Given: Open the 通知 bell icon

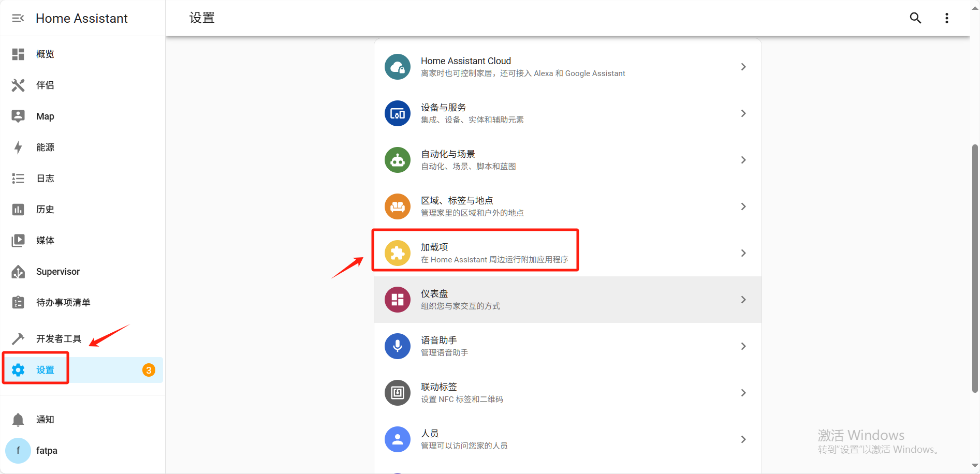Looking at the screenshot, I should pos(18,420).
